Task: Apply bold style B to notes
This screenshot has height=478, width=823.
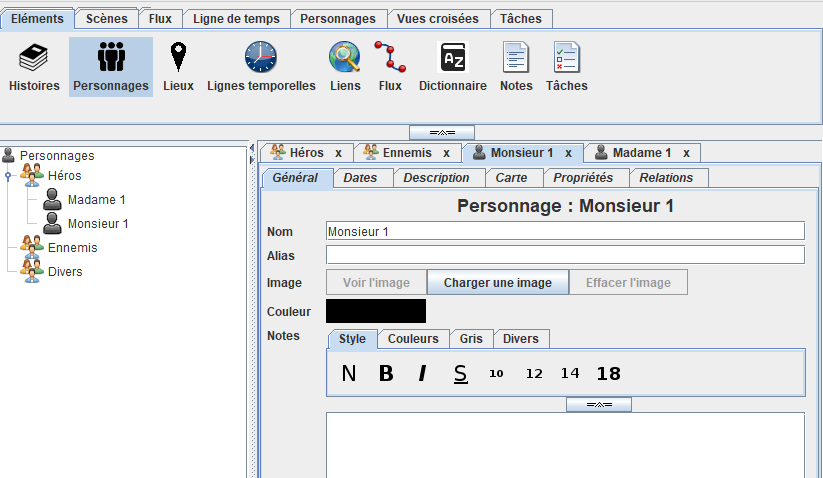Action: click(x=386, y=374)
